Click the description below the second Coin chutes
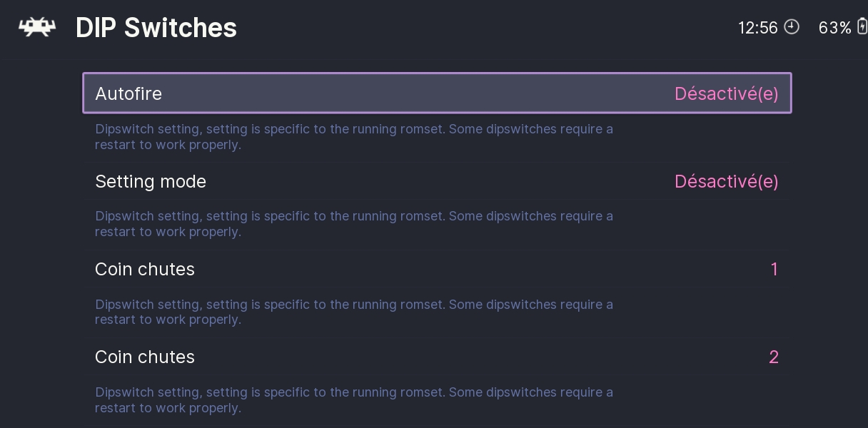The height and width of the screenshot is (428, 868). click(x=353, y=400)
